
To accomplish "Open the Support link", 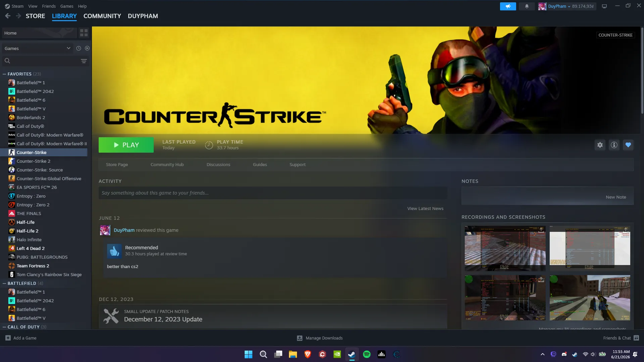I will point(297,164).
